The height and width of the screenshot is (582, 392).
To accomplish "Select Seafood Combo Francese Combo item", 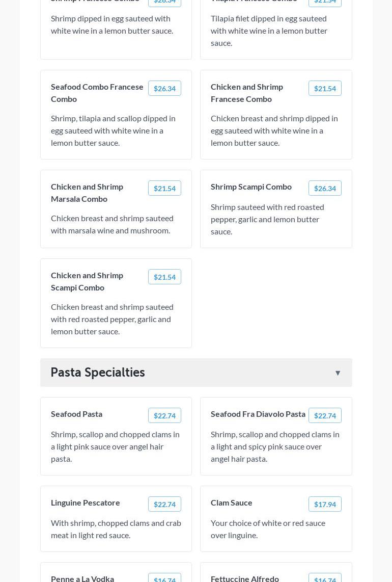I will click(x=97, y=93).
